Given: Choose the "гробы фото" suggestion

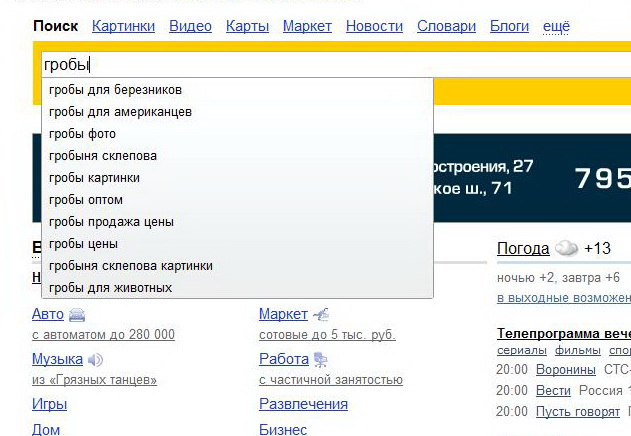Looking at the screenshot, I should pos(82,134).
